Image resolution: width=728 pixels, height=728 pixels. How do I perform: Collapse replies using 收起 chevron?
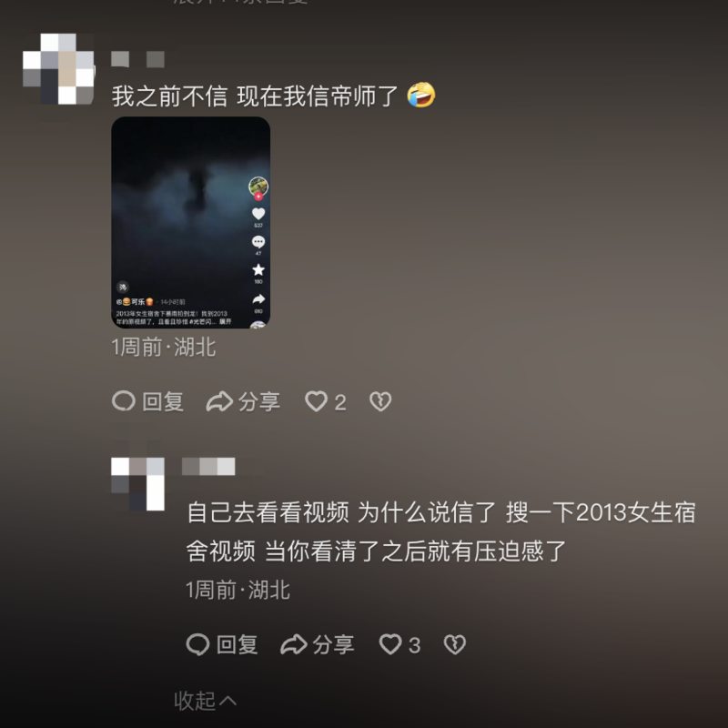(x=206, y=701)
